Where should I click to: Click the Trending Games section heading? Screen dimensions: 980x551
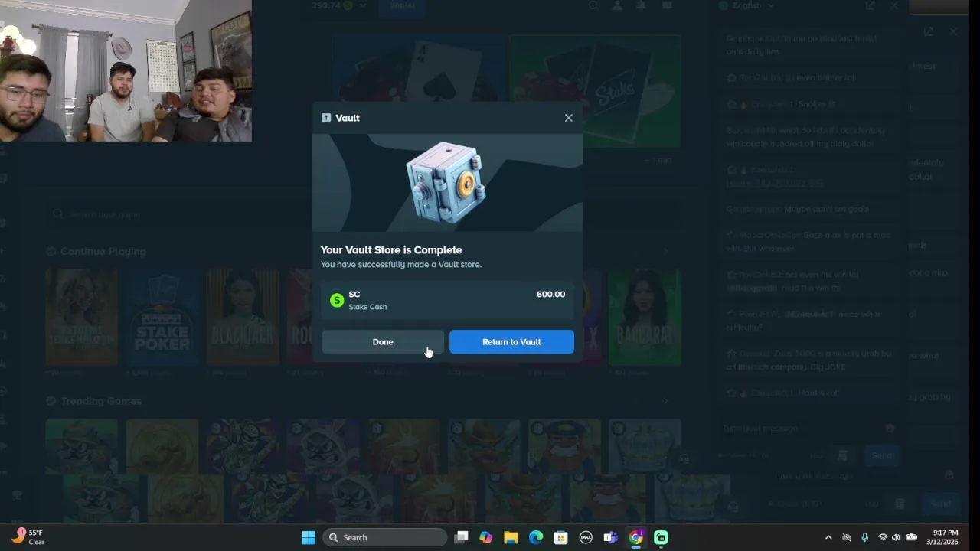click(x=101, y=401)
